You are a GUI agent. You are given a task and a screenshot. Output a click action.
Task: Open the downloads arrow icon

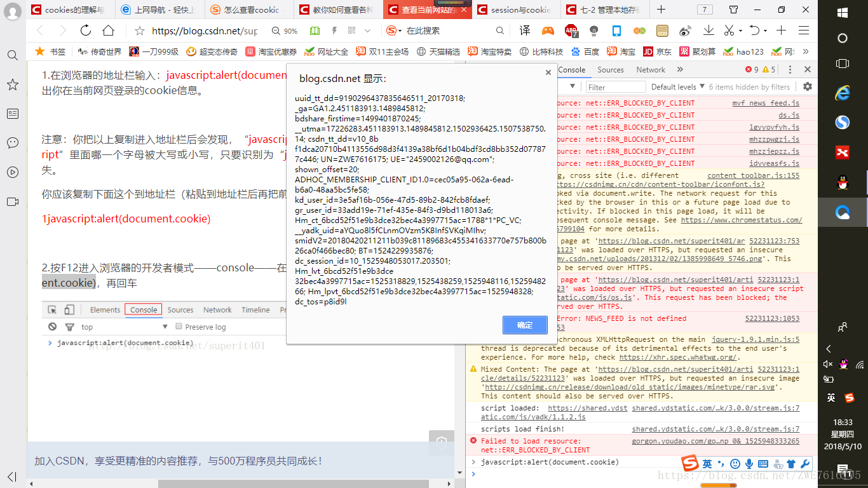[x=708, y=30]
